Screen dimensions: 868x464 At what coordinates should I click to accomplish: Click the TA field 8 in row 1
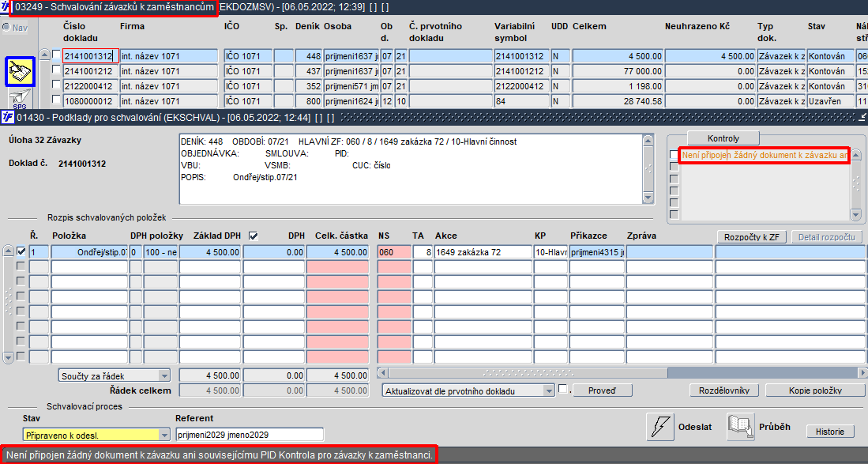coord(423,252)
